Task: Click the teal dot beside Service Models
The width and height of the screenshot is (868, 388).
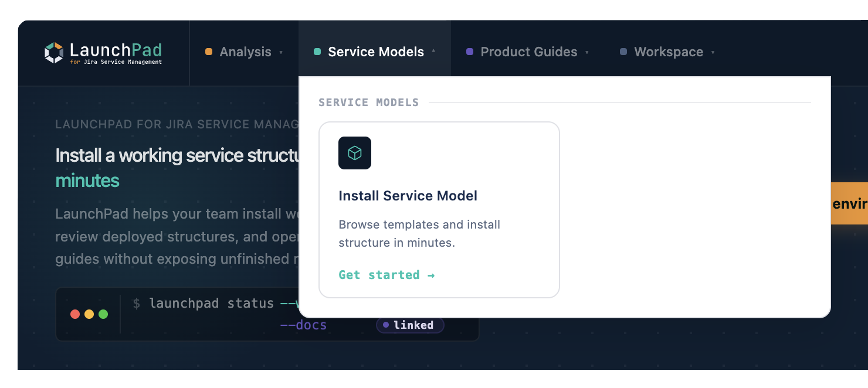Action: [x=317, y=52]
